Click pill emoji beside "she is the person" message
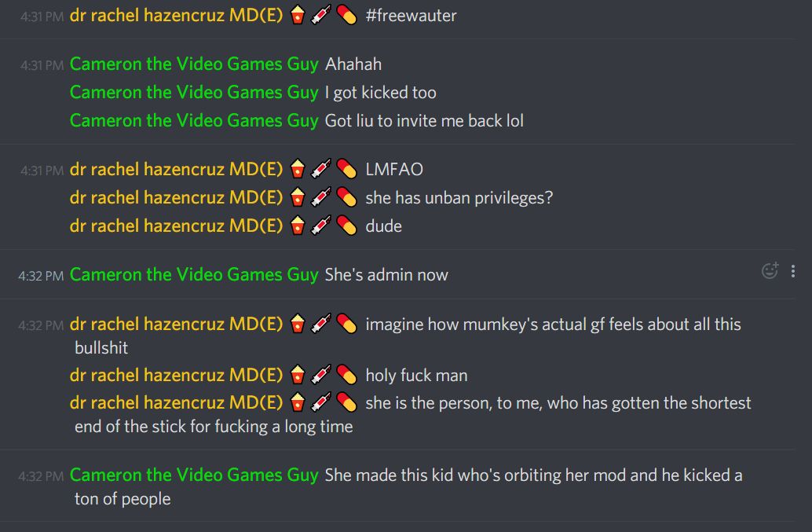The width and height of the screenshot is (812, 532). pos(346,403)
